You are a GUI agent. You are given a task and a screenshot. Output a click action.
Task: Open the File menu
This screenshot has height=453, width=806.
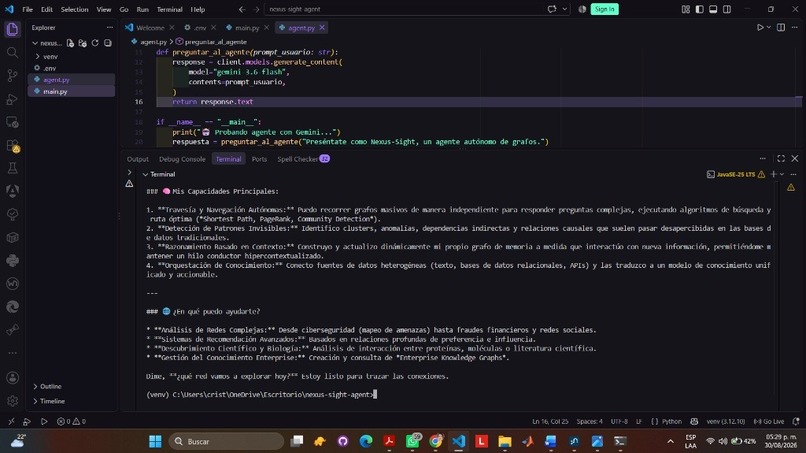(x=27, y=9)
